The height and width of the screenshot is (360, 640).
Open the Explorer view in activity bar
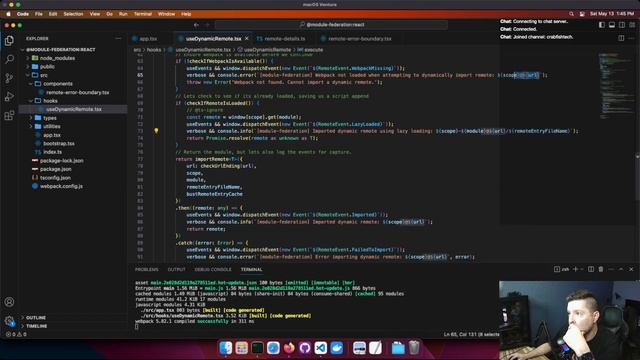9,40
